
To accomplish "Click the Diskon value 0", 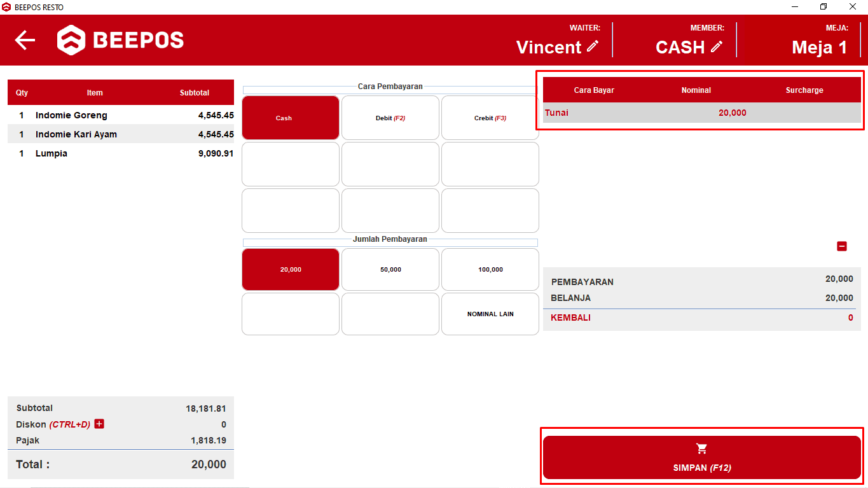I will [224, 424].
